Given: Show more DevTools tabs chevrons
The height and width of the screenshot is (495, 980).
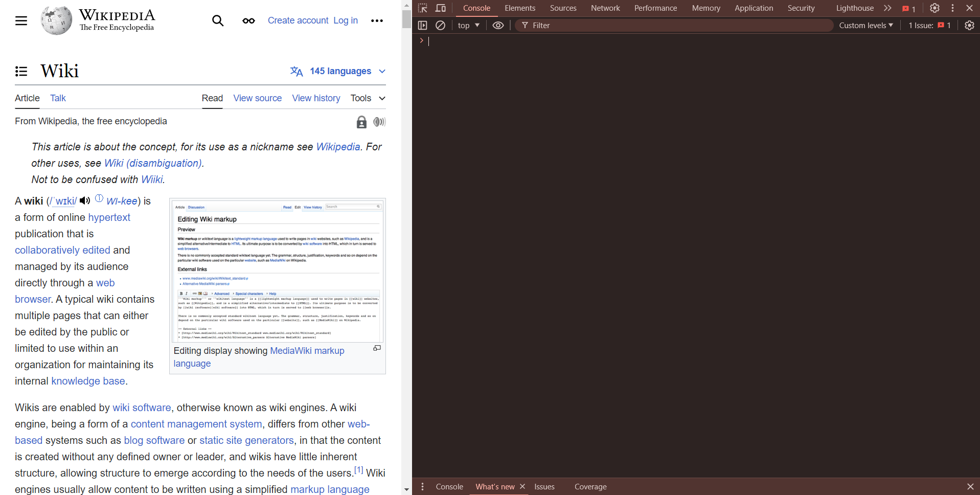Looking at the screenshot, I should [887, 8].
